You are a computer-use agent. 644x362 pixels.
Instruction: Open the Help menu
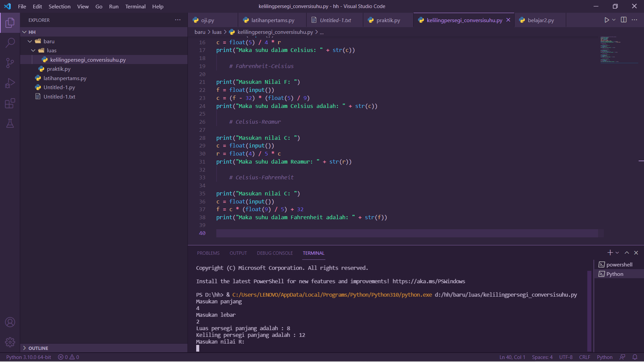[x=158, y=6]
